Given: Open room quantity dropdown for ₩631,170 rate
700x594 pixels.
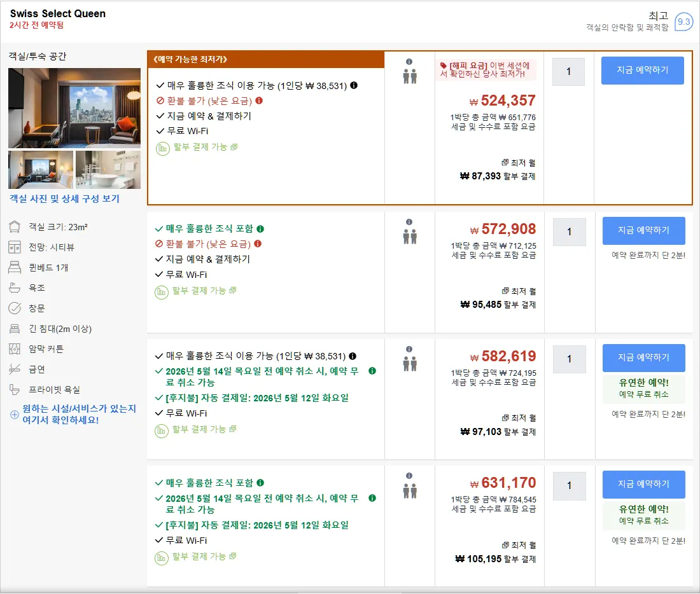Looking at the screenshot, I should click(x=569, y=485).
